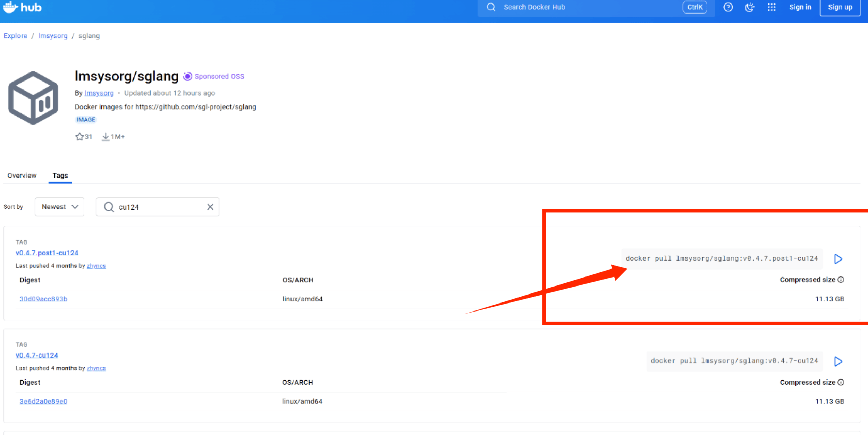This screenshot has width=868, height=435.
Task: Click the star icon for the repository
Action: [79, 137]
